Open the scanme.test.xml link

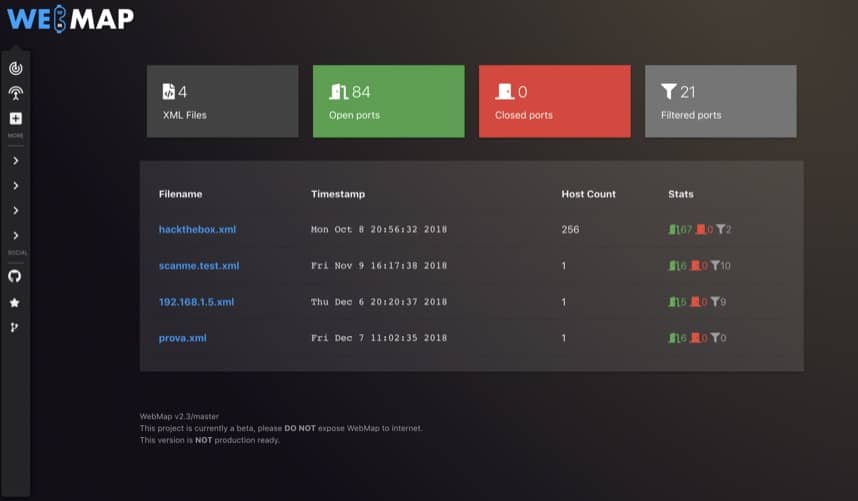(199, 266)
